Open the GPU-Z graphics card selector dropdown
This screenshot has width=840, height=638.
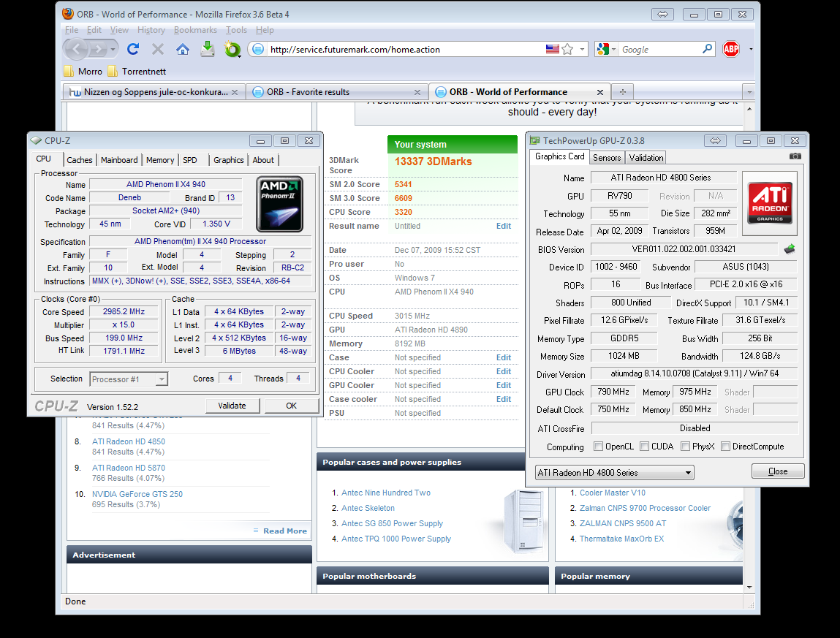point(614,473)
